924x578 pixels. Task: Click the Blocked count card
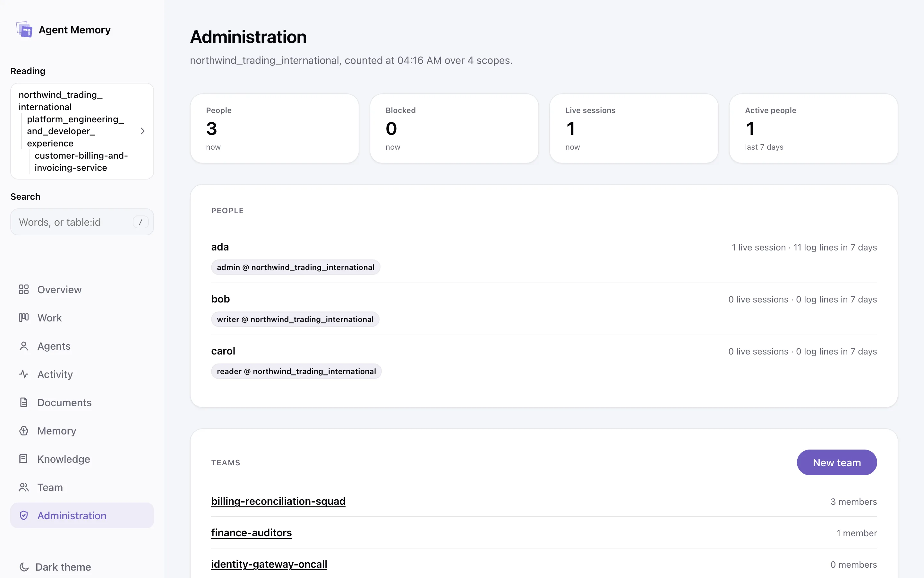(x=454, y=128)
